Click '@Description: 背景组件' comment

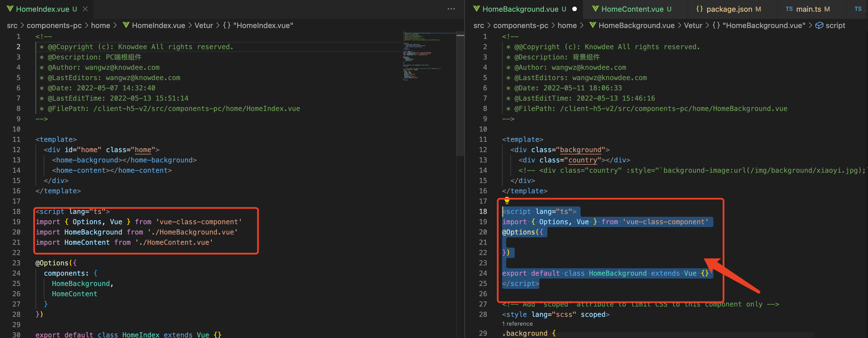557,57
